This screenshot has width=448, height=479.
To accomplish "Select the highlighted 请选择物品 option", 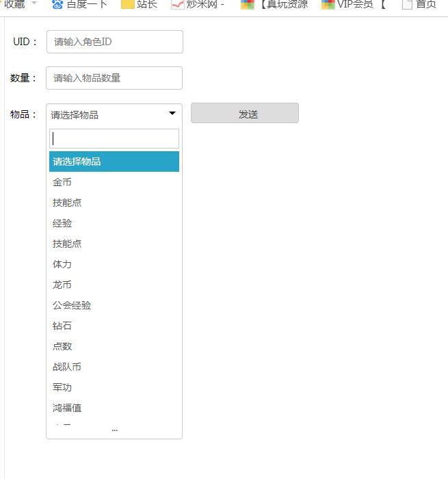I will tap(114, 161).
